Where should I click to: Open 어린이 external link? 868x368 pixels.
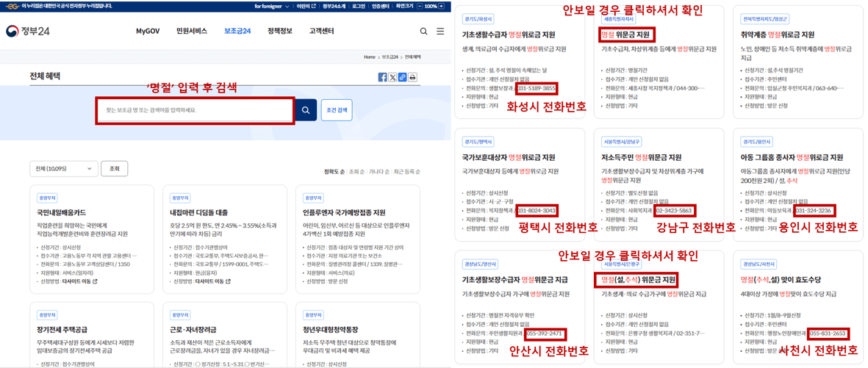tap(306, 6)
